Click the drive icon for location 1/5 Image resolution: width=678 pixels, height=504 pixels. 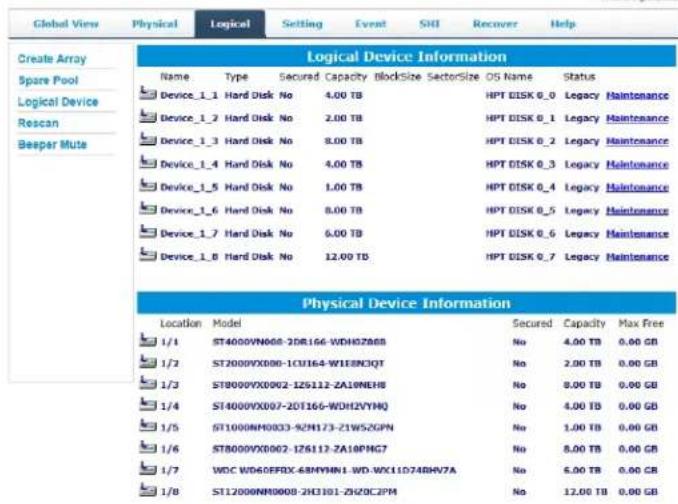(x=148, y=425)
